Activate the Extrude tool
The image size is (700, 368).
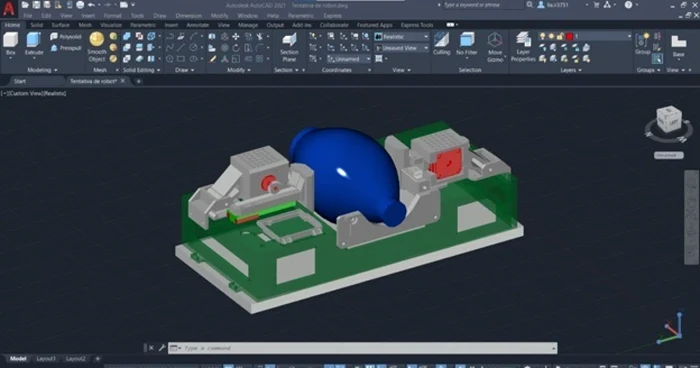(34, 44)
